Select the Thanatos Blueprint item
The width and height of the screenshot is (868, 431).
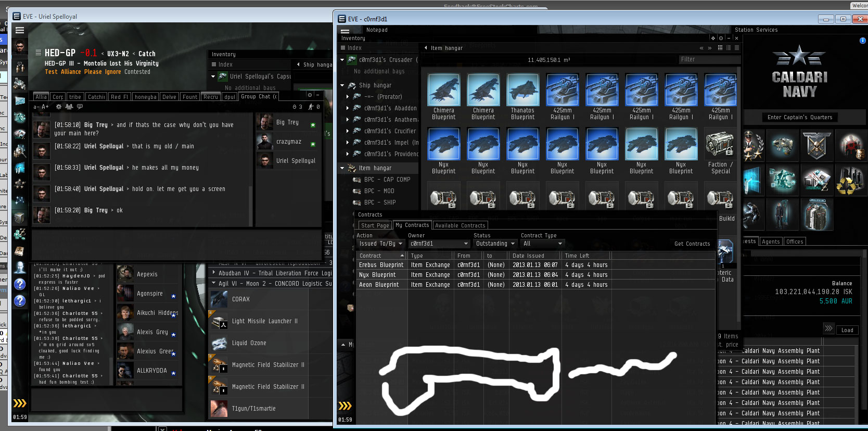point(522,97)
